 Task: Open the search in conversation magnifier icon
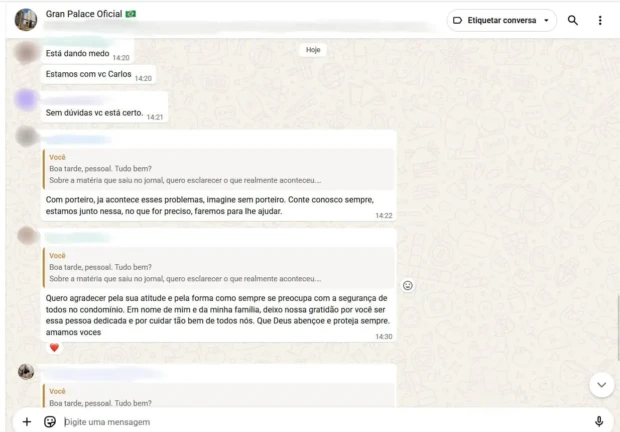[572, 20]
